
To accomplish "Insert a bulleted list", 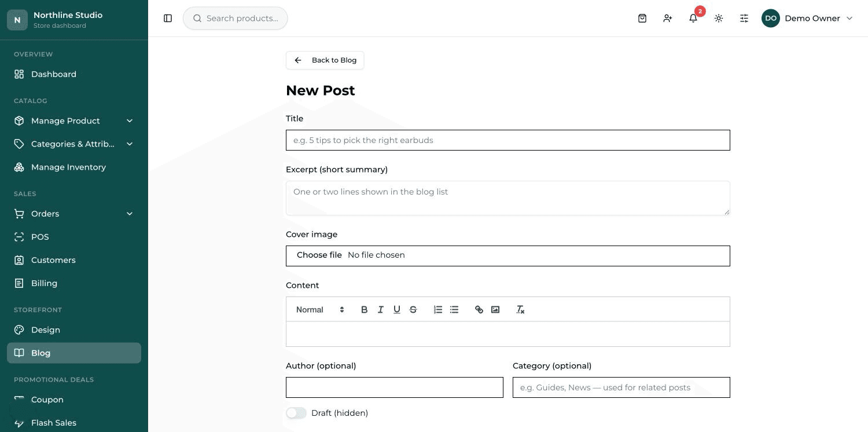I will [454, 310].
